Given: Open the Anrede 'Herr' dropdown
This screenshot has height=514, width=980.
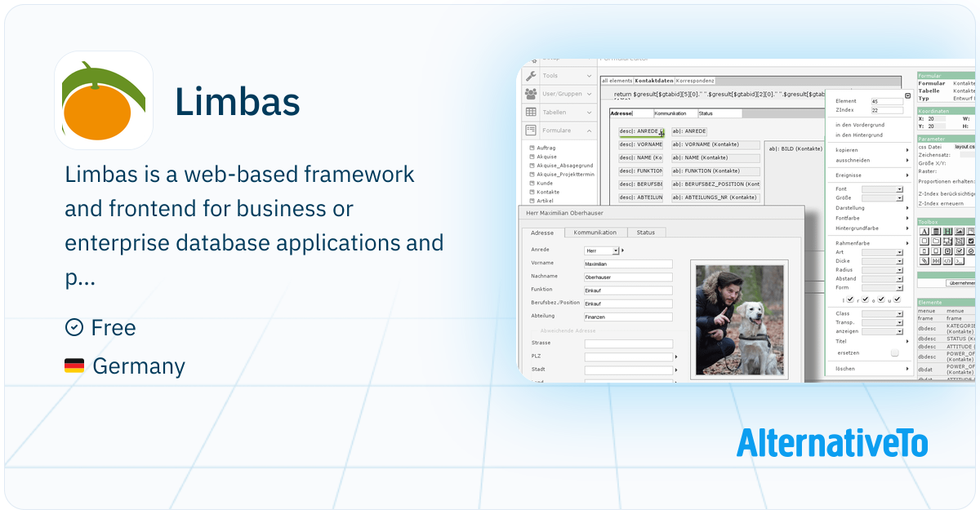Looking at the screenshot, I should coord(602,250).
